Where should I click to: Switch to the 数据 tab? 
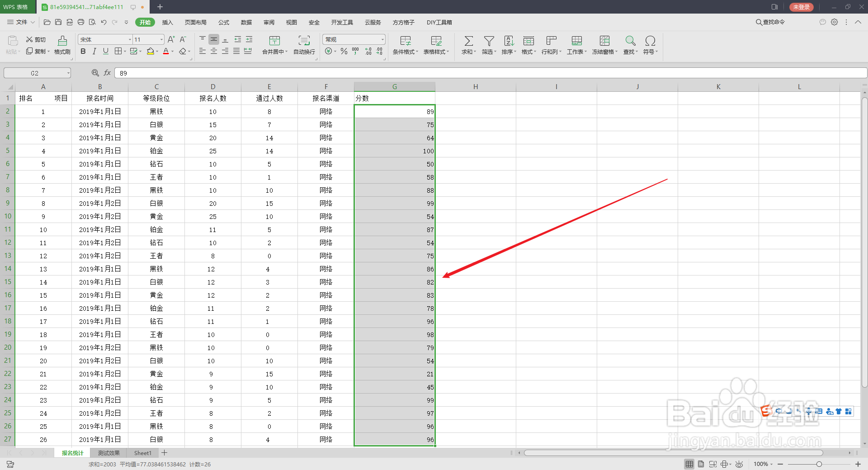pyautogui.click(x=246, y=22)
